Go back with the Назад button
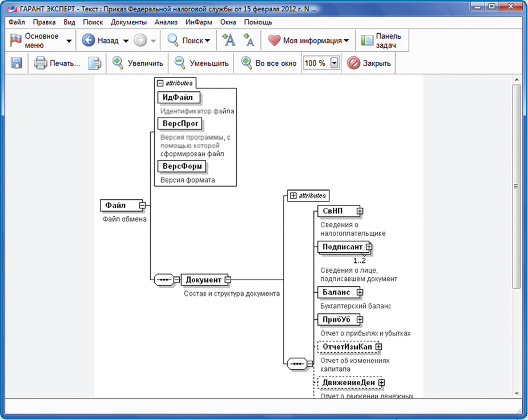The width and height of the screenshot is (528, 420). [101, 41]
